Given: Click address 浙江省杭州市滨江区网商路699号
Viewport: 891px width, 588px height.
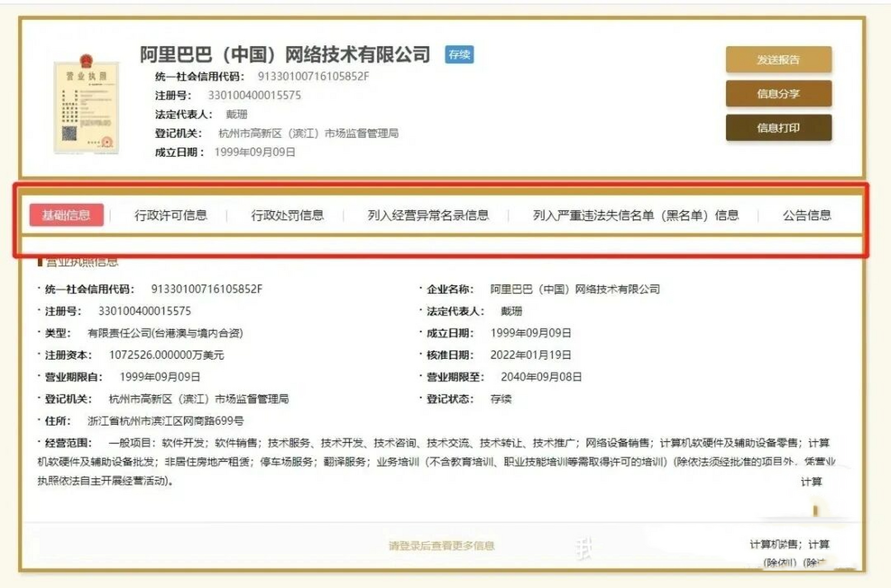Looking at the screenshot, I should click(165, 421).
